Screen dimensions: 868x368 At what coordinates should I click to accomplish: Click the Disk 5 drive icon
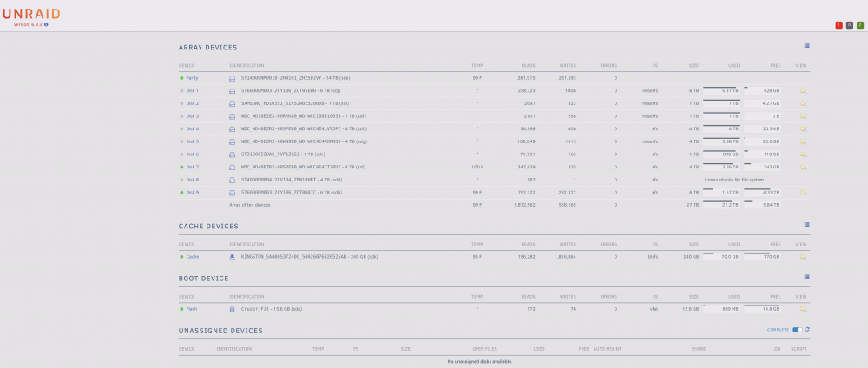(233, 141)
